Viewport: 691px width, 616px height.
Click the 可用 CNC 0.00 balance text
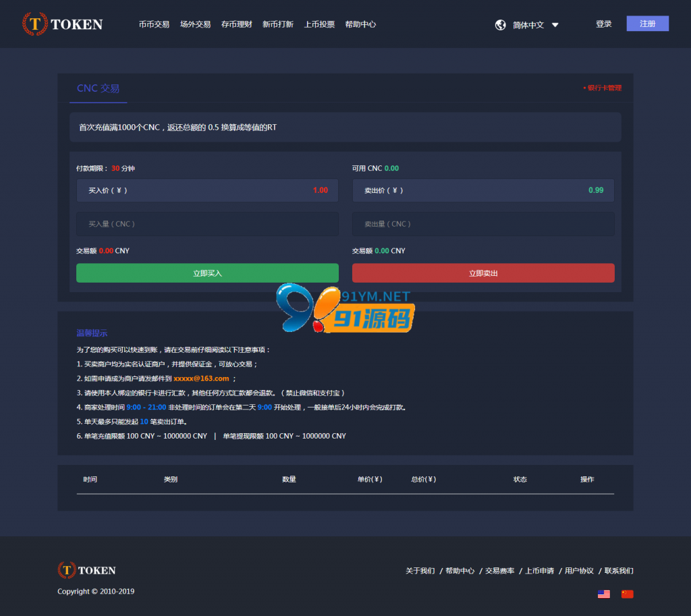(x=375, y=168)
